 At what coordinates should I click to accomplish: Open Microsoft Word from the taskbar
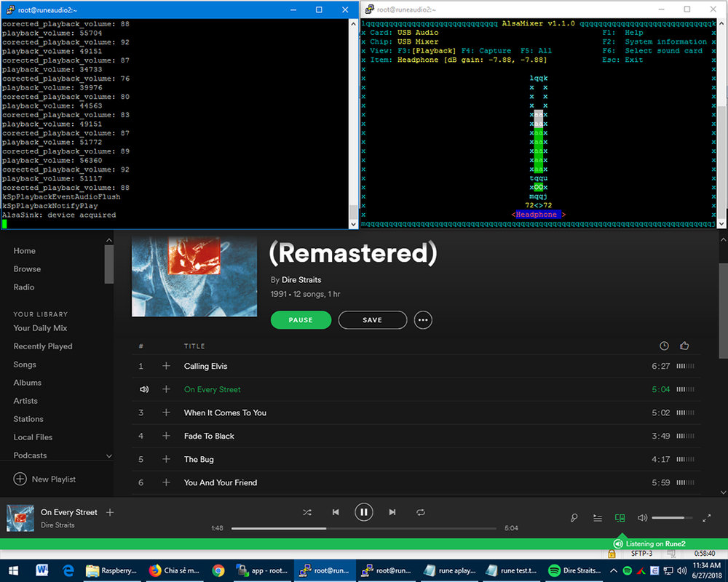[x=41, y=570]
